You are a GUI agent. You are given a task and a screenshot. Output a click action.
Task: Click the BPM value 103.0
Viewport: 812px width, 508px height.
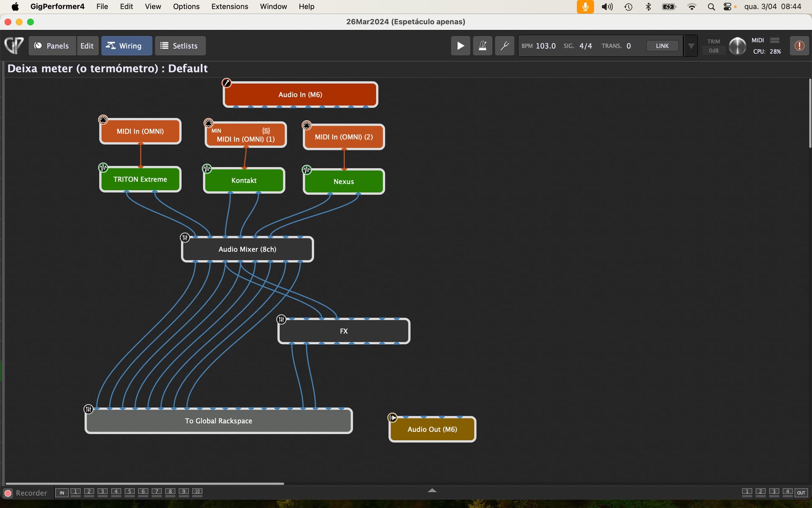(x=546, y=46)
